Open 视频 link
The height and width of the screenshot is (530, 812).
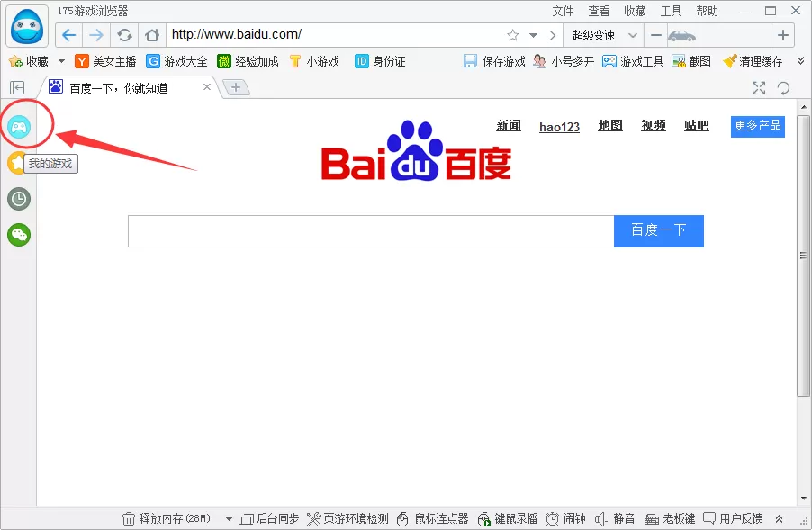tap(654, 126)
